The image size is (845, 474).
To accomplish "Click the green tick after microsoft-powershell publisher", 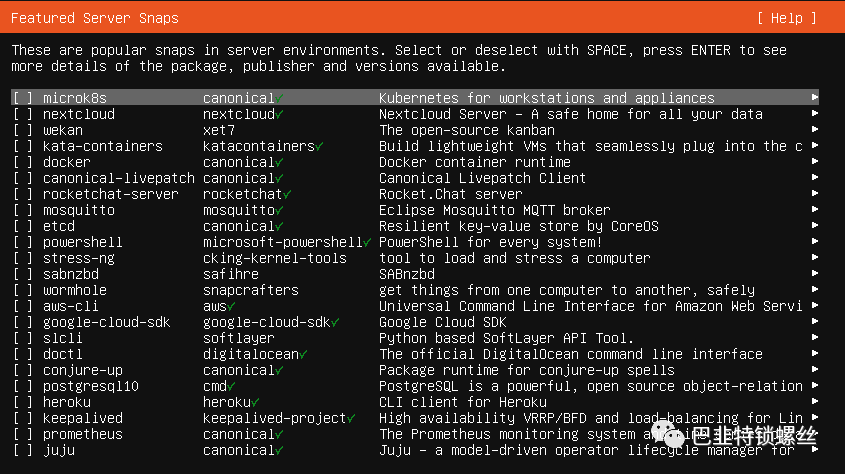I will pos(368,242).
